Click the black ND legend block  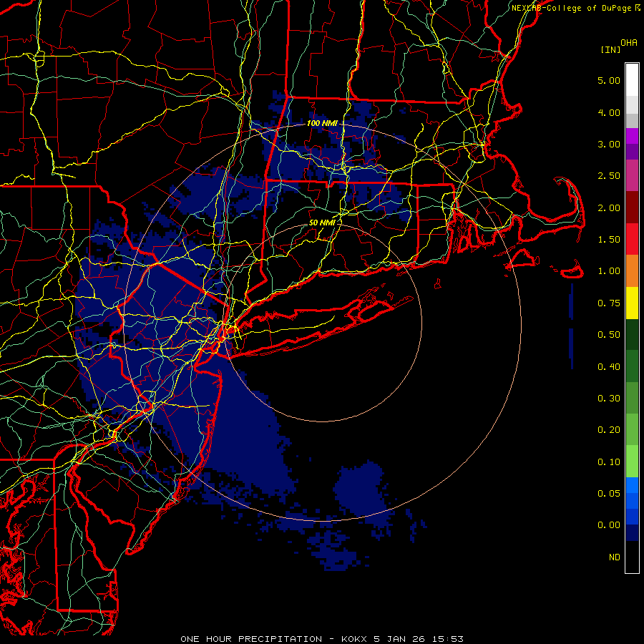pos(632,557)
